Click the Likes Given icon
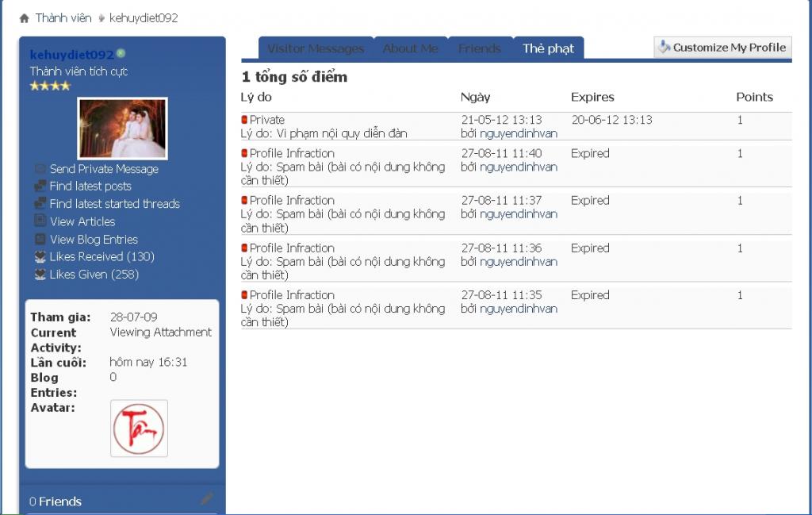812x515 pixels. pyautogui.click(x=40, y=275)
